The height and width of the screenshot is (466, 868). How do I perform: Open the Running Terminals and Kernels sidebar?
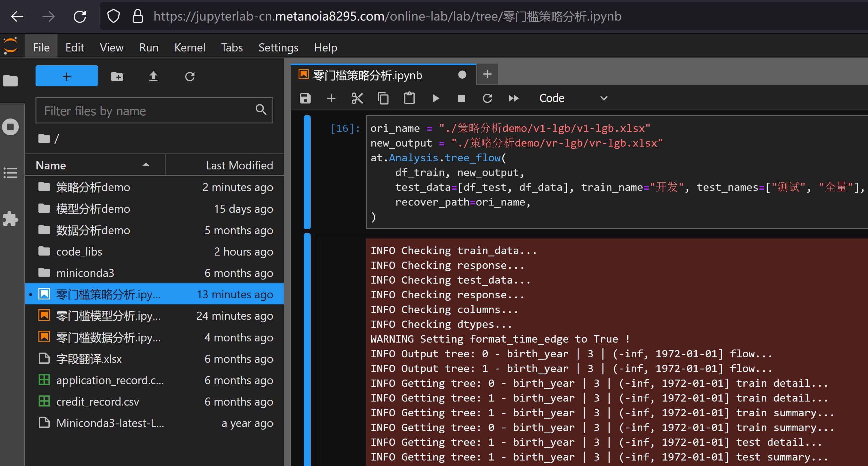point(10,127)
